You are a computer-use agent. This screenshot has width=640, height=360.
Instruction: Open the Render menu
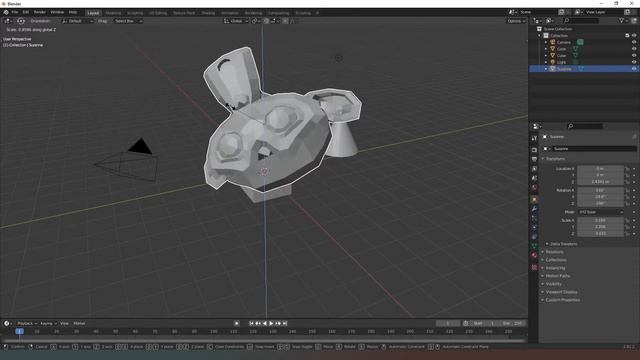point(40,12)
